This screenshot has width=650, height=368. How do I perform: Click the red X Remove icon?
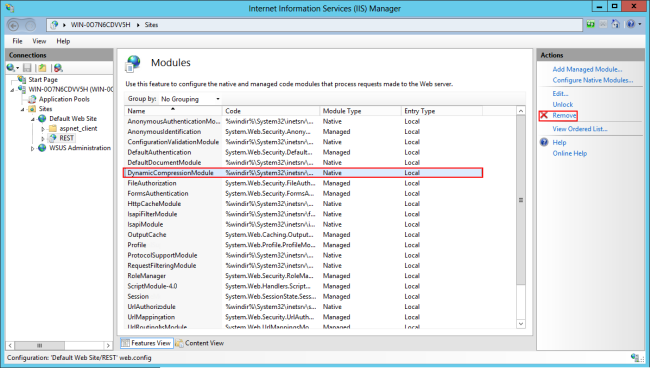[x=544, y=115]
